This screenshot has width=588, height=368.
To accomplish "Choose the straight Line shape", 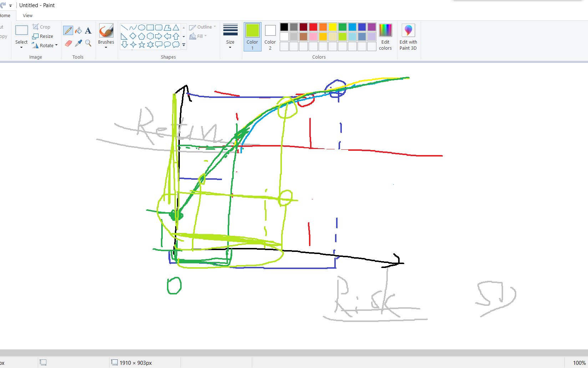I will [125, 28].
